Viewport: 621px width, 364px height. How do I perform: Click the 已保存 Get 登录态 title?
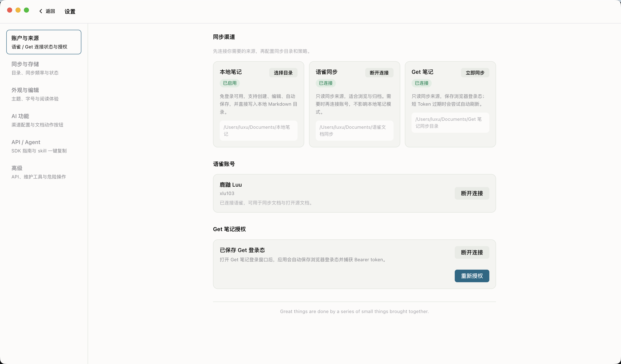[242, 250]
